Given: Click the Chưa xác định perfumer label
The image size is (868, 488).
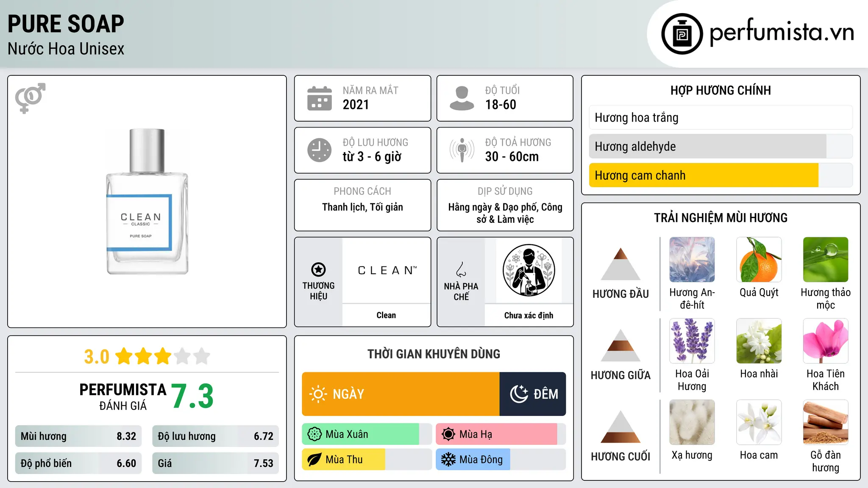Looking at the screenshot, I should pos(529,315).
